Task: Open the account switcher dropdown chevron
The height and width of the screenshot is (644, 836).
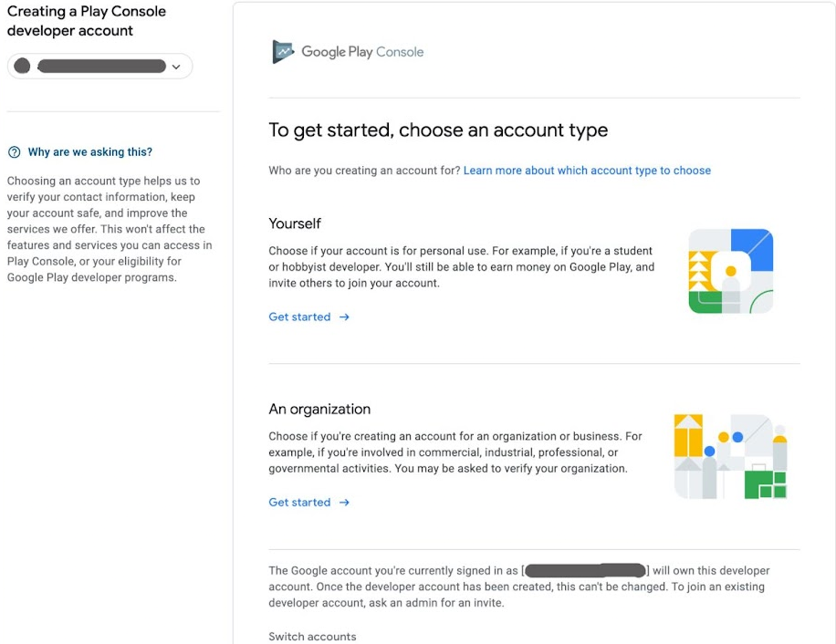Action: 176,67
